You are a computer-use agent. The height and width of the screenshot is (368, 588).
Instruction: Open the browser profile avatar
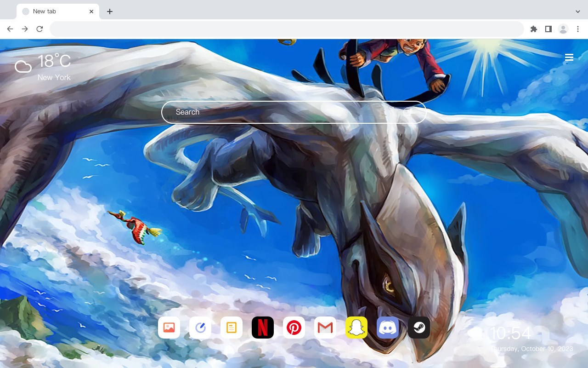click(563, 29)
